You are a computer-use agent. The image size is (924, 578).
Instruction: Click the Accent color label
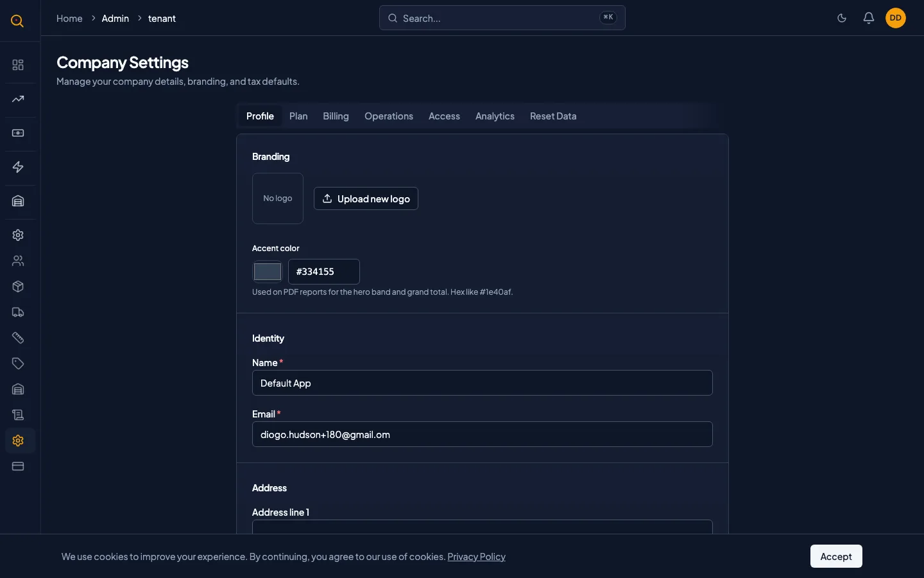click(276, 248)
